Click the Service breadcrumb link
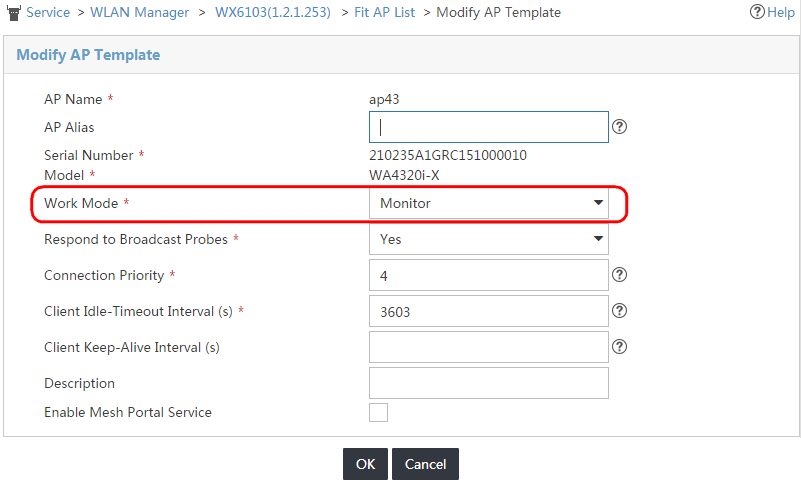The image size is (801, 484). click(48, 12)
